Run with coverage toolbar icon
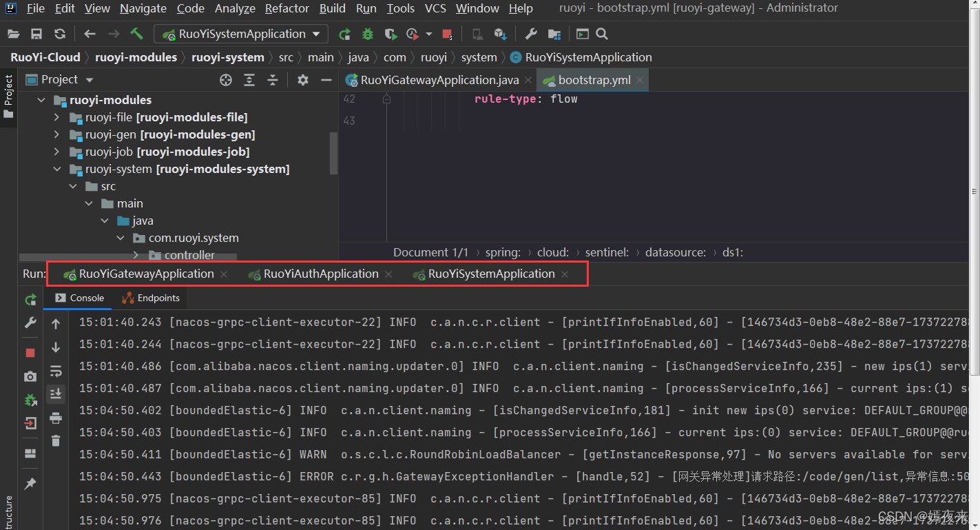Screen dimensions: 980x530 click(x=390, y=34)
